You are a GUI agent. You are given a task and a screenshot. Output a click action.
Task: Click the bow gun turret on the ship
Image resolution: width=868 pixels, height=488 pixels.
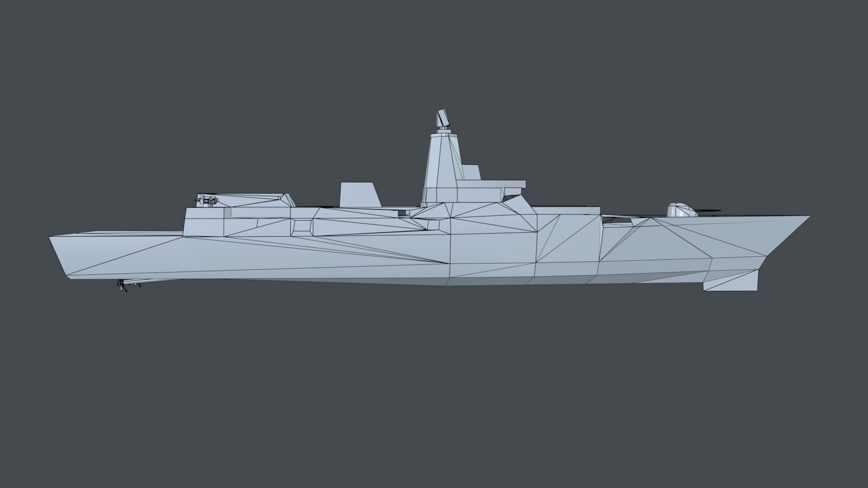pyautogui.click(x=683, y=210)
